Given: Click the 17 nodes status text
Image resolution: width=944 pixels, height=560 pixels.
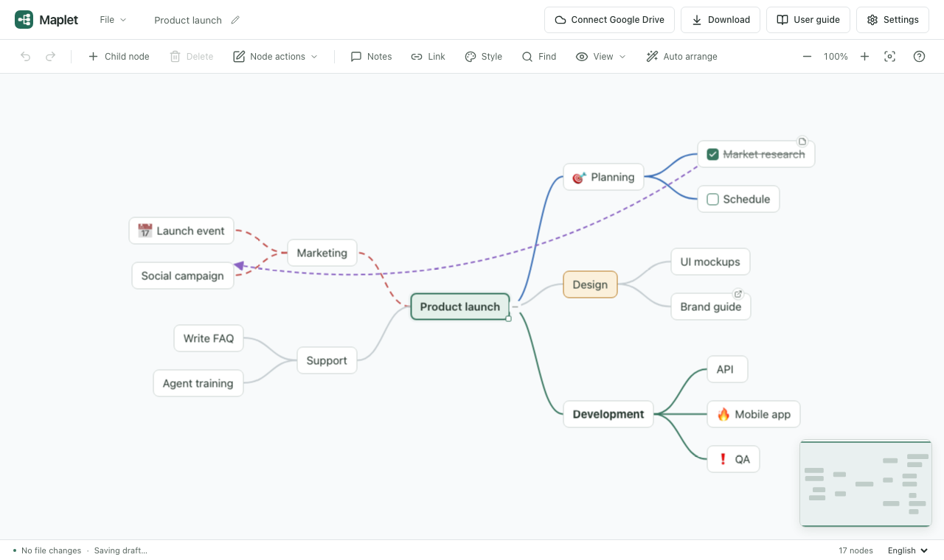Looking at the screenshot, I should click(855, 550).
